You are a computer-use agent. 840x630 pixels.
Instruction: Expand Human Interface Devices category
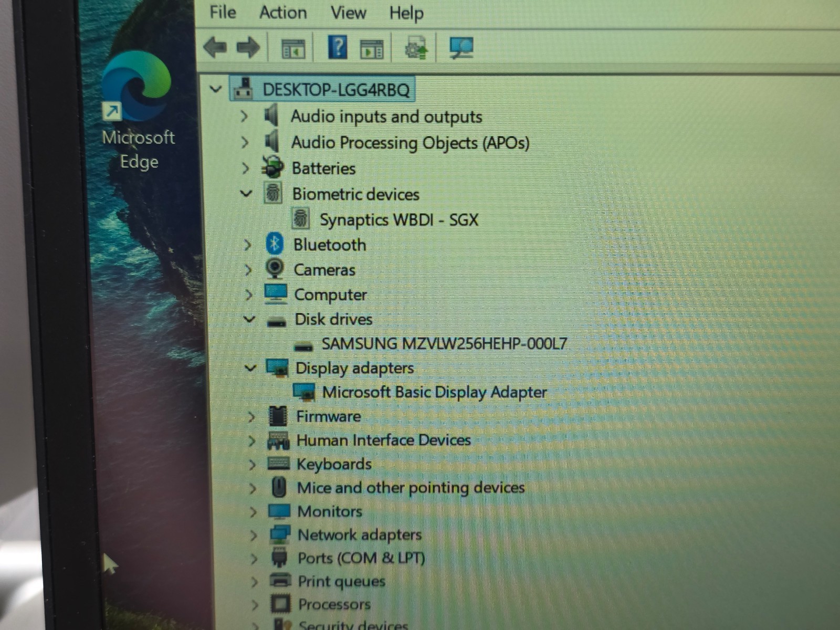pyautogui.click(x=251, y=440)
